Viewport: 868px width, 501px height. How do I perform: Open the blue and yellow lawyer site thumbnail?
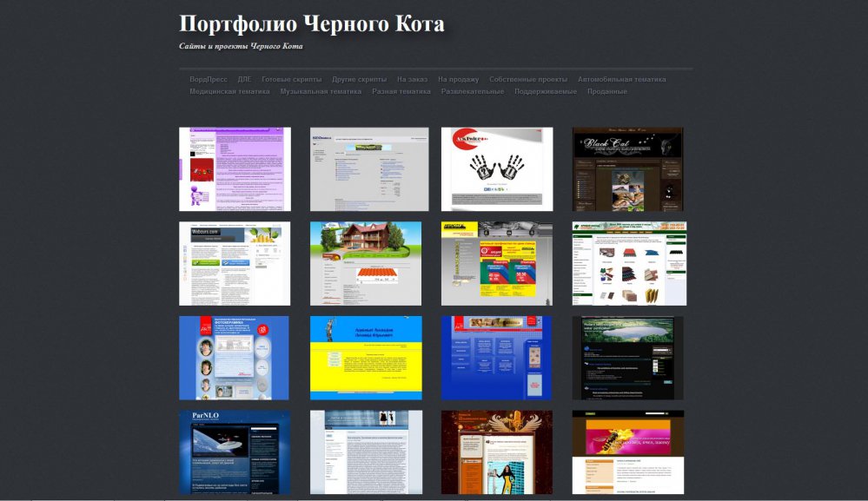(366, 358)
